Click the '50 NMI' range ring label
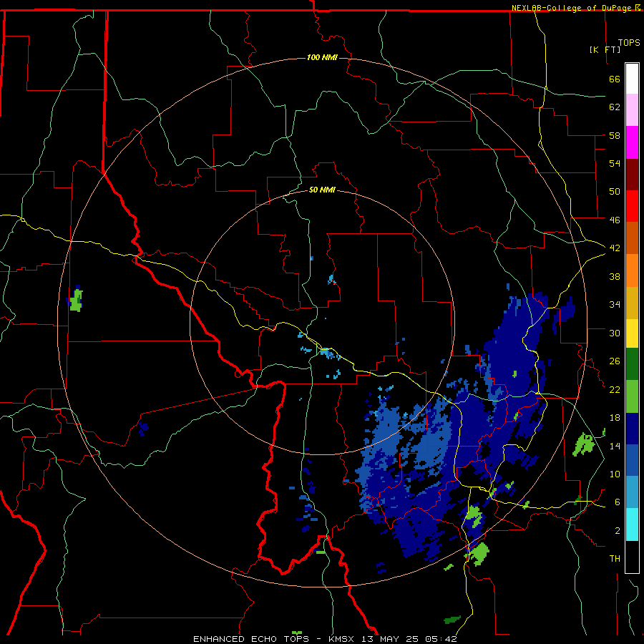Image resolution: width=644 pixels, height=644 pixels. point(322,190)
